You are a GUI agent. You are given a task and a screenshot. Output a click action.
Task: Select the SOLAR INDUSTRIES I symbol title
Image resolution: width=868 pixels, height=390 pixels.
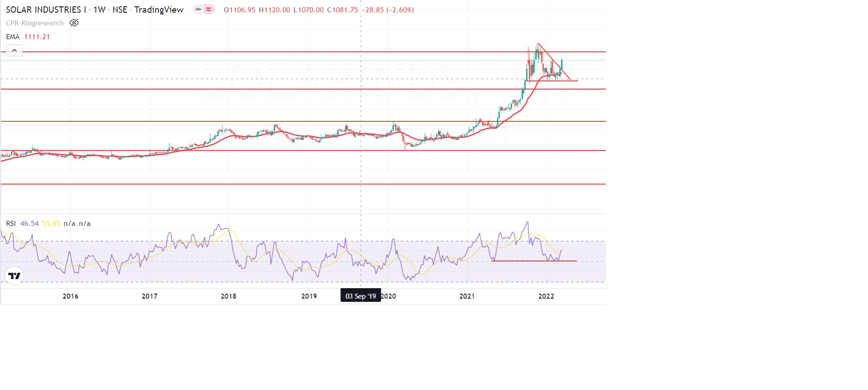coord(46,10)
